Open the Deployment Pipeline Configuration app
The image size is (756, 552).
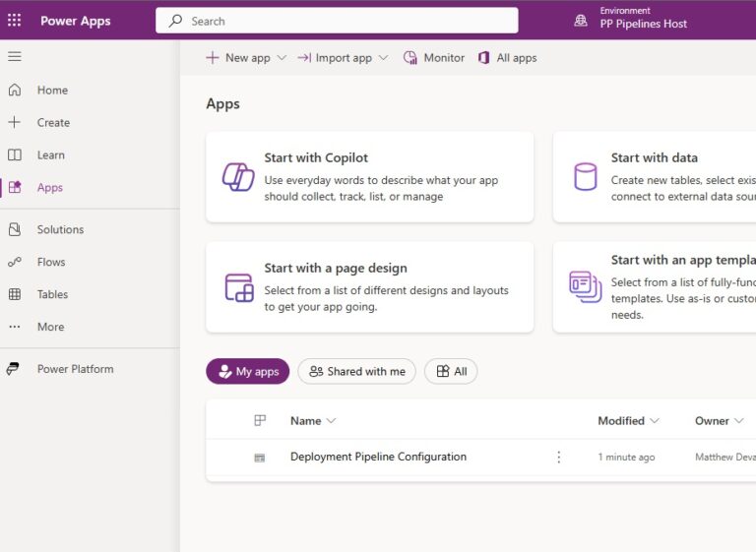378,457
